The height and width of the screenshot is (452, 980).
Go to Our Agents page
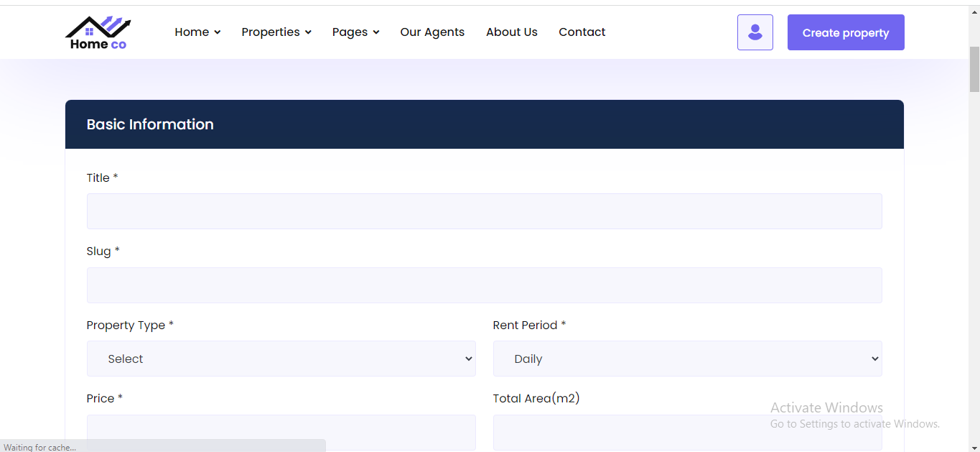pos(432,32)
